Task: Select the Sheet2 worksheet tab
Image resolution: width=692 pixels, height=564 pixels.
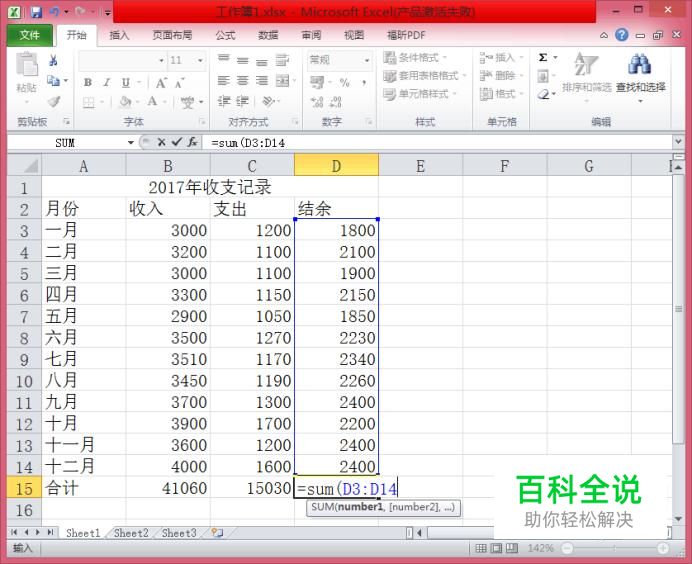Action: pos(131,533)
